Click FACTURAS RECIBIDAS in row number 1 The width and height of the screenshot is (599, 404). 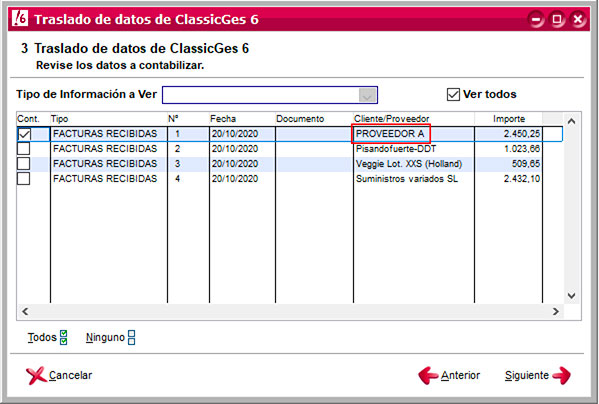pos(105,134)
